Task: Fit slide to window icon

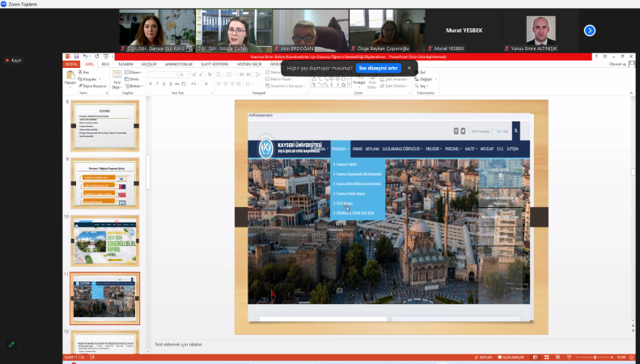Action: (x=631, y=358)
